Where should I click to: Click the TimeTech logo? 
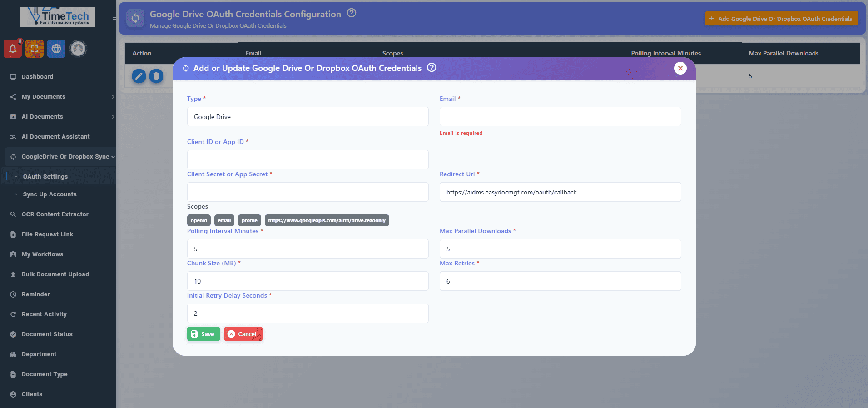57,17
